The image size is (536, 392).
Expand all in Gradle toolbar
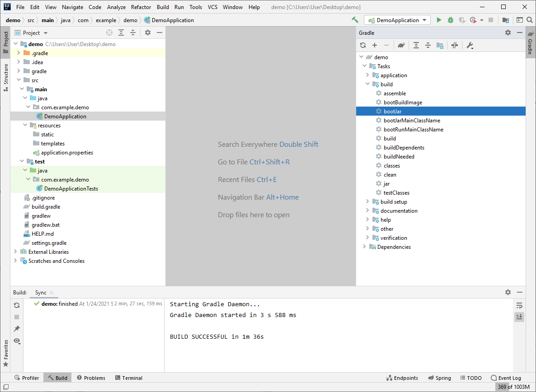click(416, 46)
